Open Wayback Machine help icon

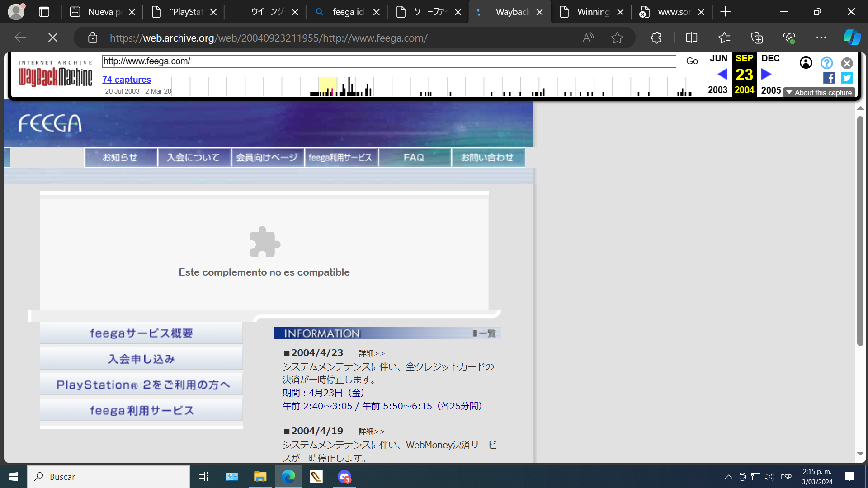point(827,63)
